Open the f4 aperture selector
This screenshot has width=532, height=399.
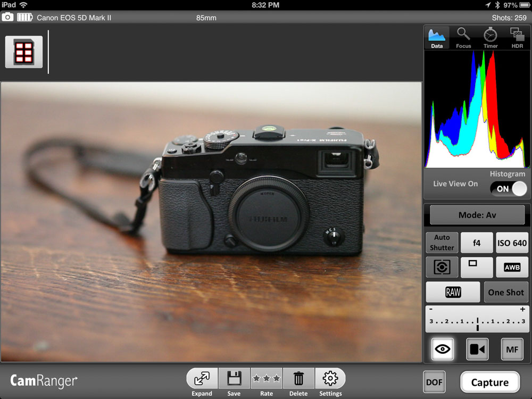pos(477,243)
